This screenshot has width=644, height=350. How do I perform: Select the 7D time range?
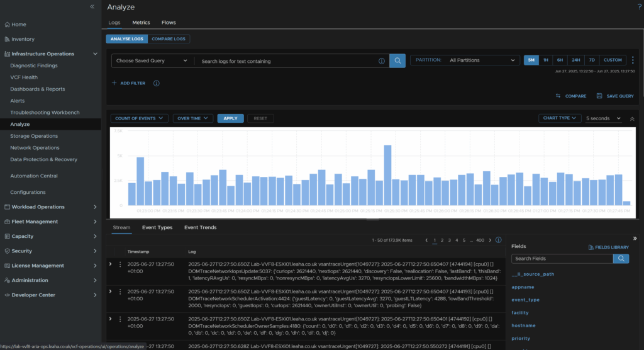(x=592, y=60)
